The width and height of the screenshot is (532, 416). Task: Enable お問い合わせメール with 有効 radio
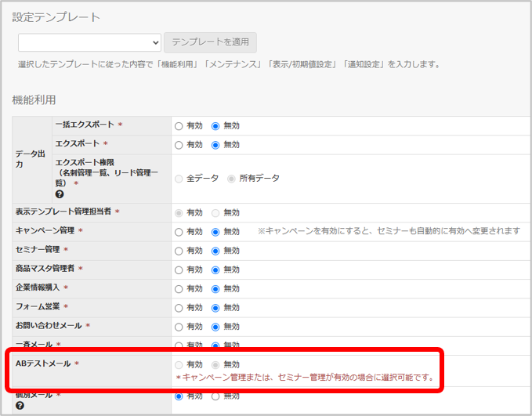click(x=179, y=327)
